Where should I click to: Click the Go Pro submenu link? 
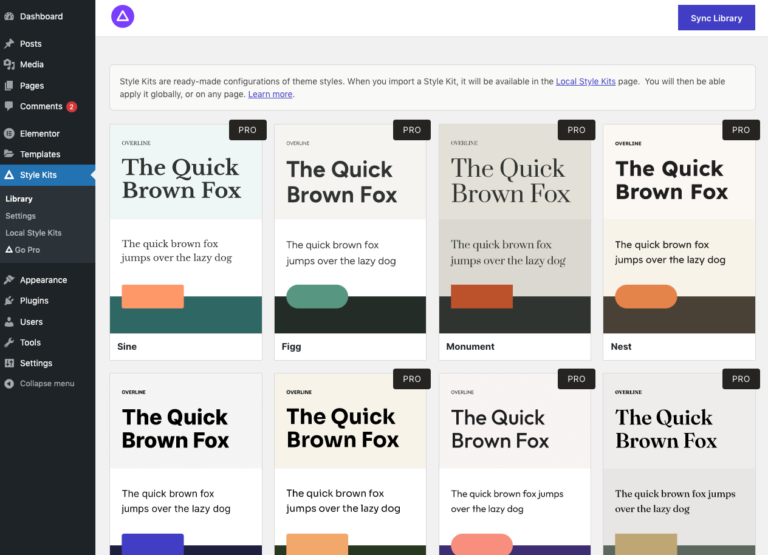[27, 250]
